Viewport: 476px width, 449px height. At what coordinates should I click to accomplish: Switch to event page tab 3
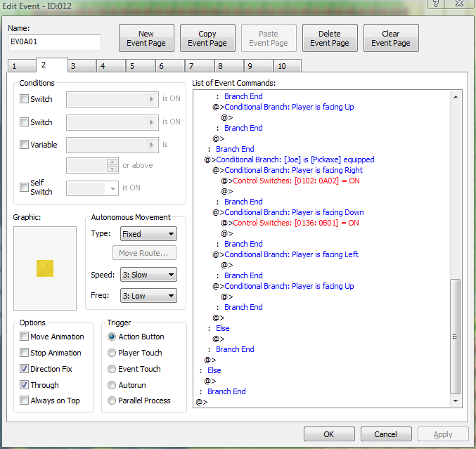(x=82, y=66)
